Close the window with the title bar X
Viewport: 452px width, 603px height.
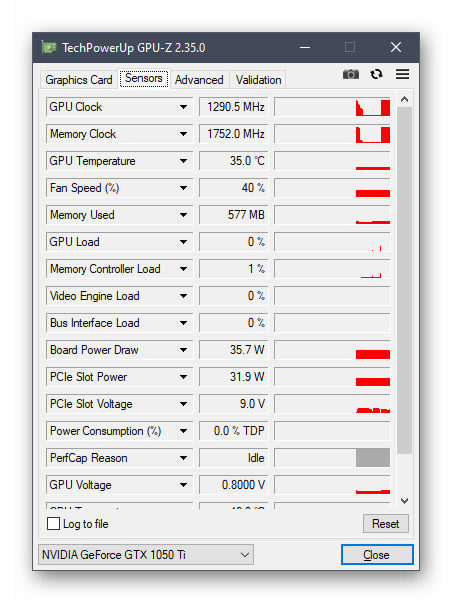396,47
